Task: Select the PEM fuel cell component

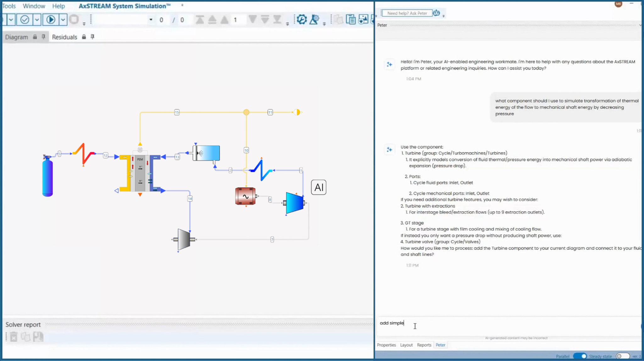Action: 140,173
